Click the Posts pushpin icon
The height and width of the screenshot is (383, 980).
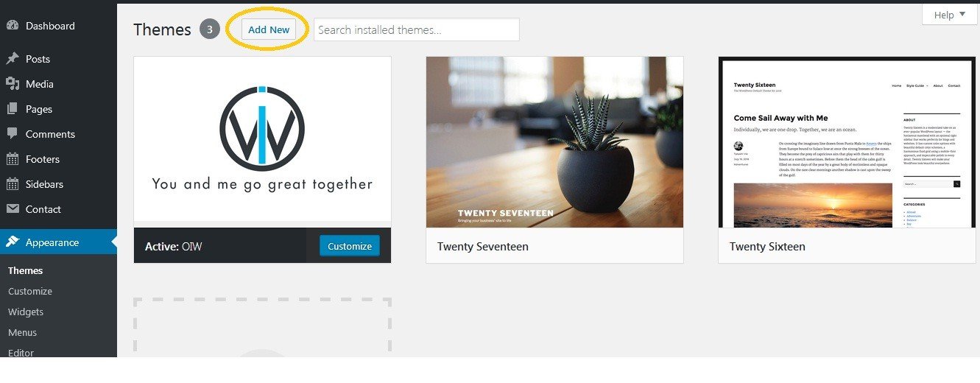13,59
